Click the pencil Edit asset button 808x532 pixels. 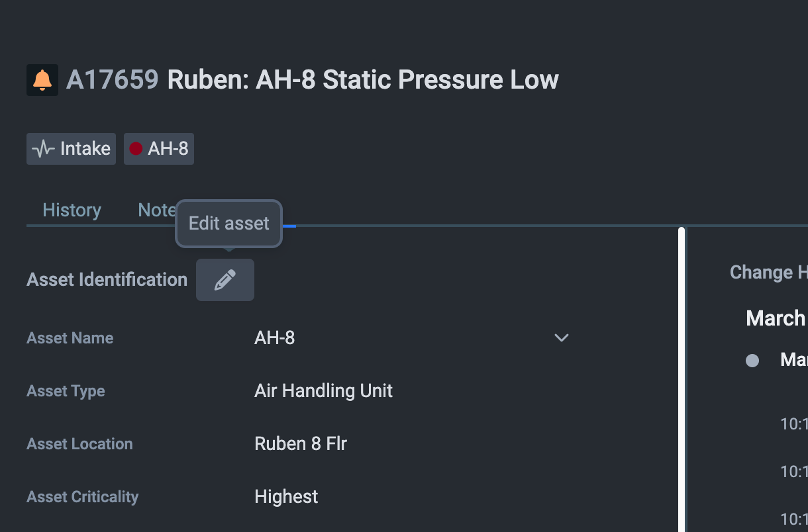225,280
